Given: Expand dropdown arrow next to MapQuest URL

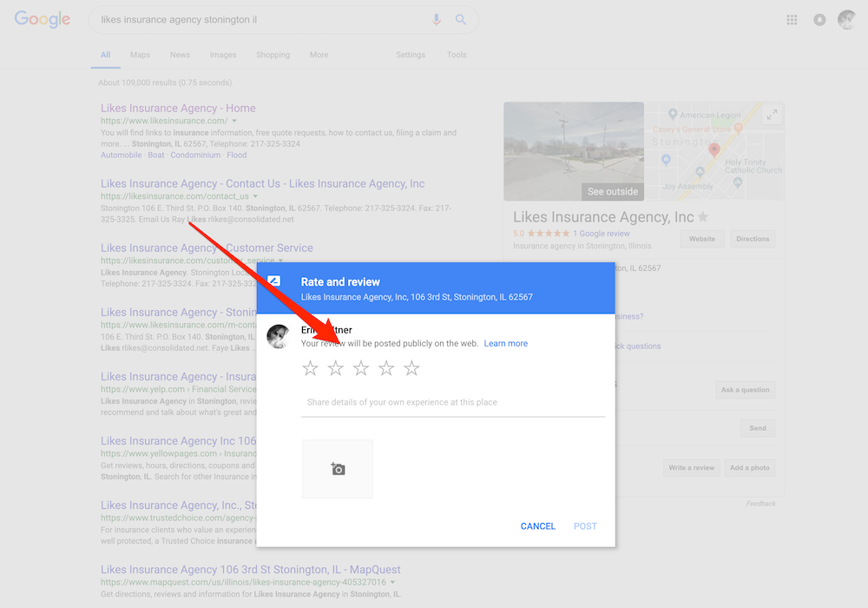Looking at the screenshot, I should click(x=392, y=583).
